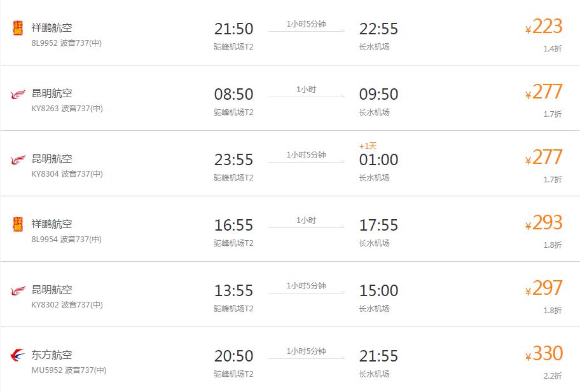Select the ¥223 fare price
This screenshot has width=580, height=392.
(546, 27)
